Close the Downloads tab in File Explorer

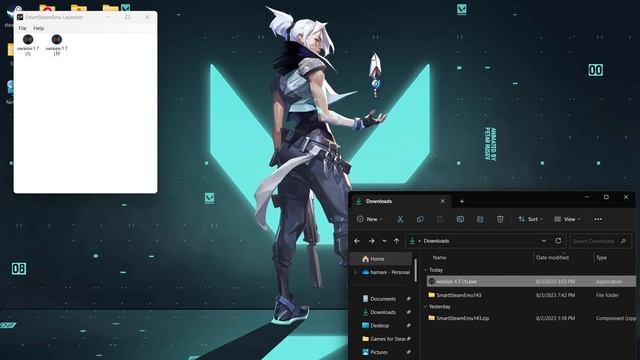442,201
